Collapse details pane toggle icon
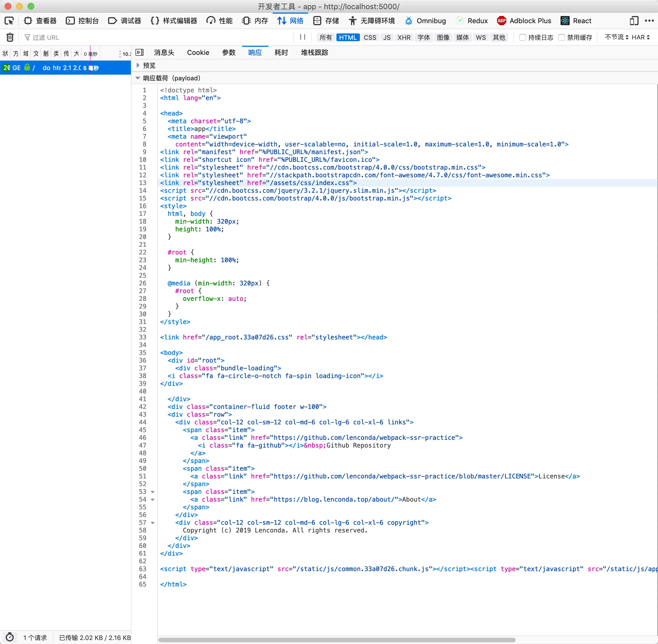The height and width of the screenshot is (644, 658). pyautogui.click(x=139, y=52)
